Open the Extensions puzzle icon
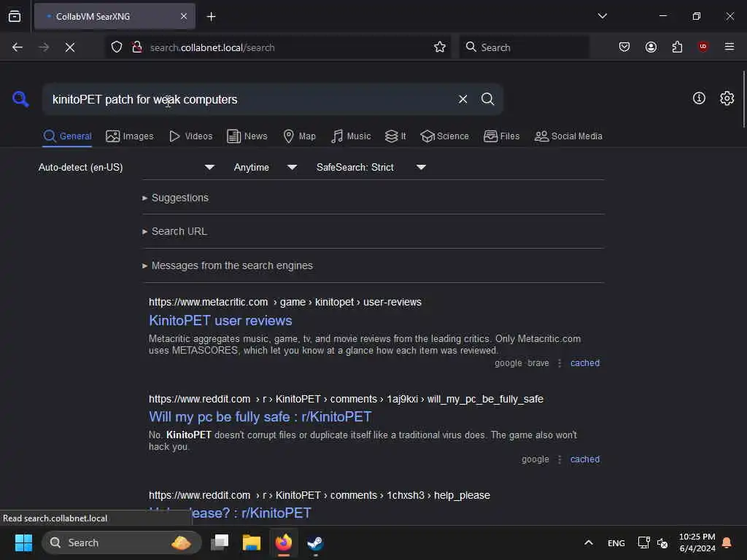The height and width of the screenshot is (560, 747). coord(677,47)
